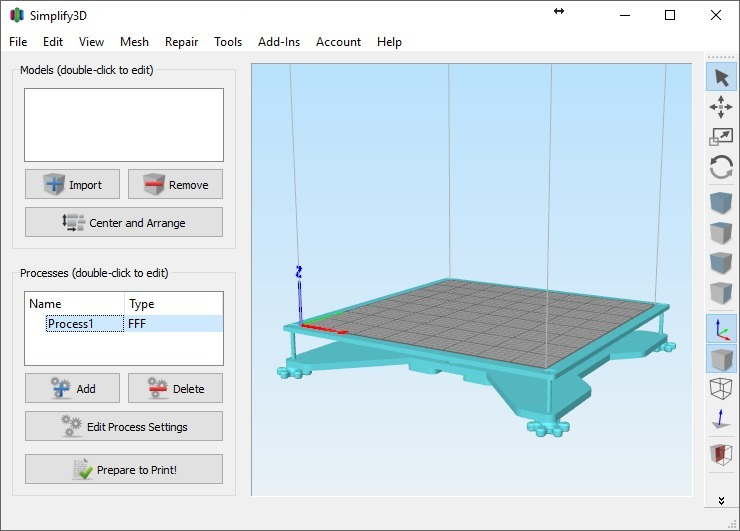Click Prepare to Print!

(124, 469)
